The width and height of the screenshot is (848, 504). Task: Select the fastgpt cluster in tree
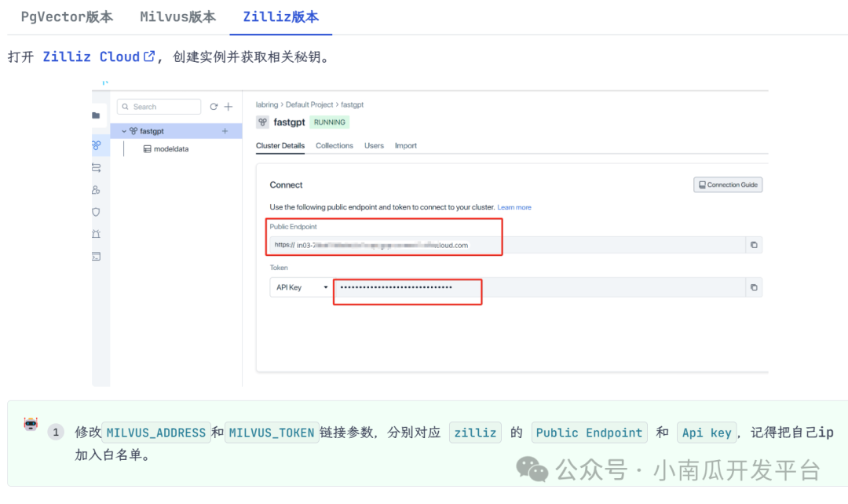[x=177, y=131]
